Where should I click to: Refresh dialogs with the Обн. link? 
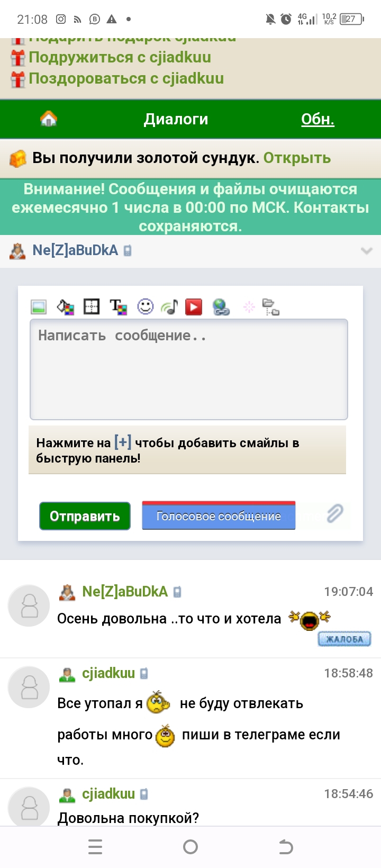(317, 120)
